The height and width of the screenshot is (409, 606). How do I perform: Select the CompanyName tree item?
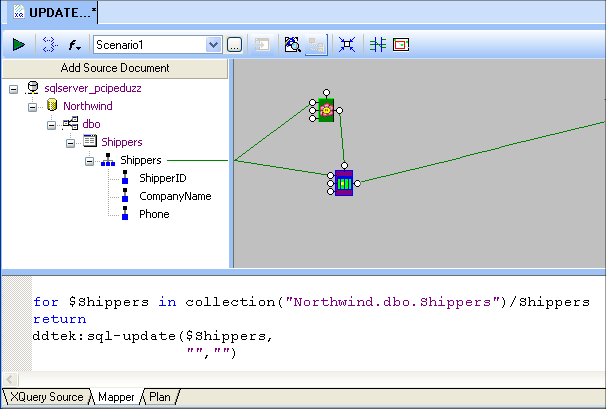tap(175, 196)
